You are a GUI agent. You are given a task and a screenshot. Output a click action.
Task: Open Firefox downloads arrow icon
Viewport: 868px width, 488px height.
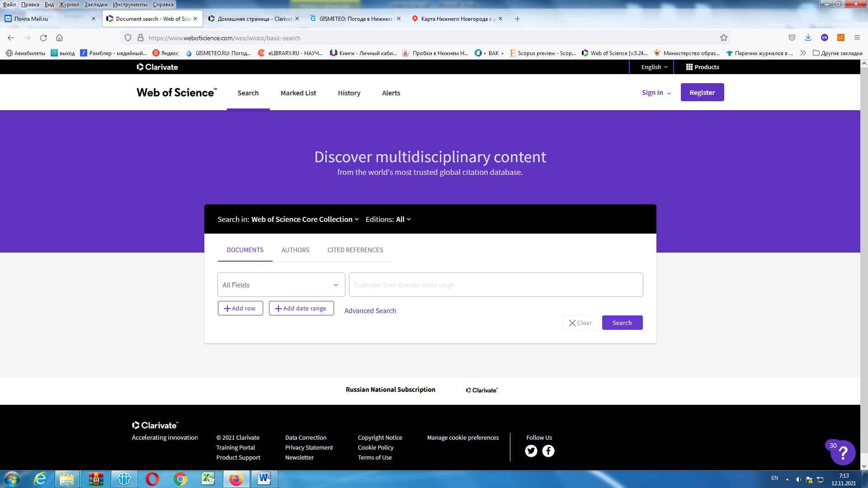[x=808, y=38]
